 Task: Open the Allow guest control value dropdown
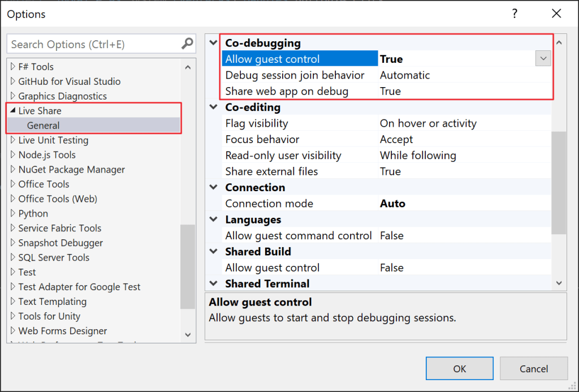(542, 58)
